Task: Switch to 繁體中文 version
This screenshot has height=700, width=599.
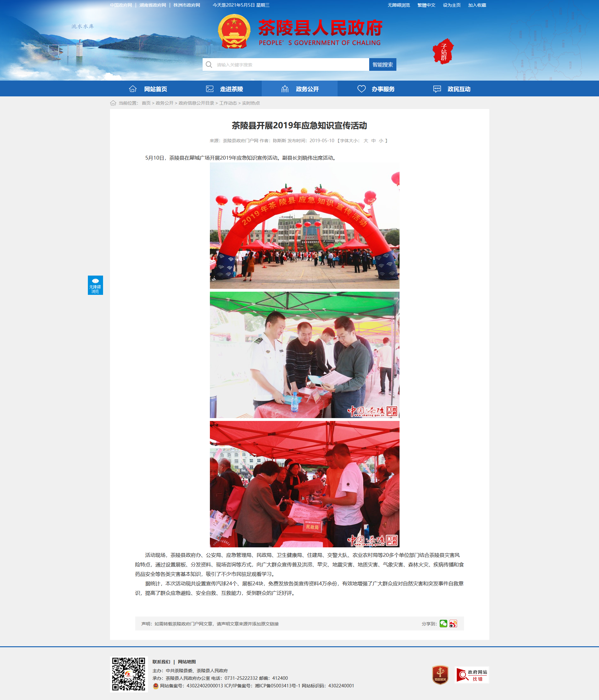Action: pyautogui.click(x=426, y=5)
